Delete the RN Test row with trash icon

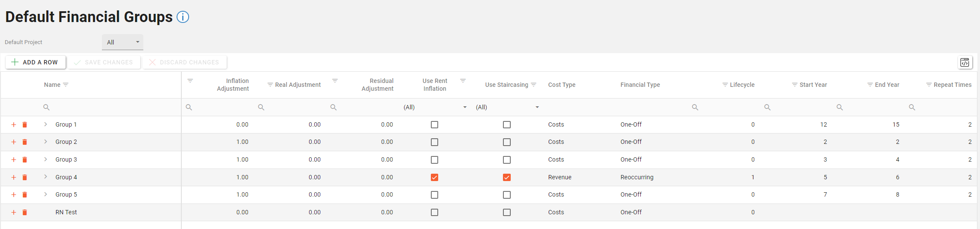25,213
